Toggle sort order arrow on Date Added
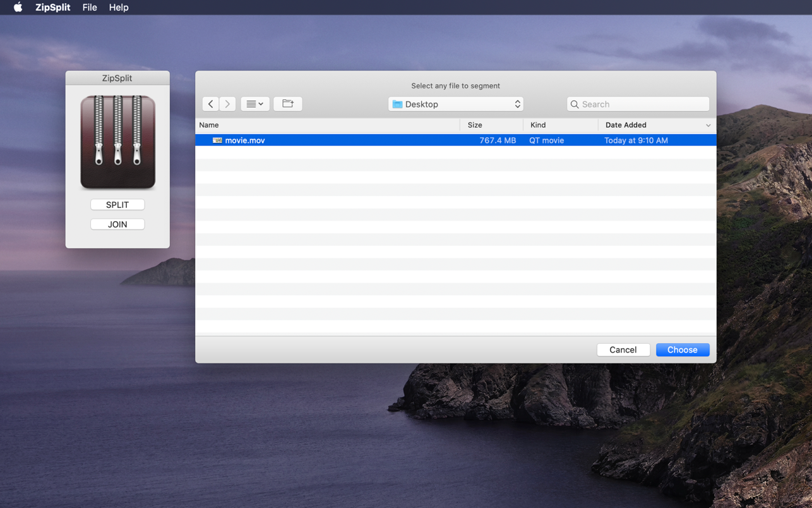The height and width of the screenshot is (508, 812). pyautogui.click(x=708, y=125)
